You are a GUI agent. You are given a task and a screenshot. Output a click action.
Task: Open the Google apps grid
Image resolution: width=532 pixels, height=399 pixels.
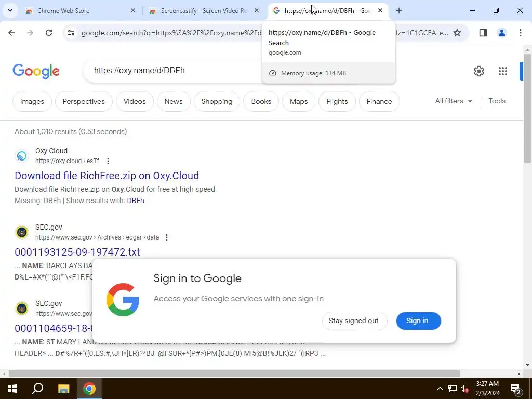(x=503, y=71)
